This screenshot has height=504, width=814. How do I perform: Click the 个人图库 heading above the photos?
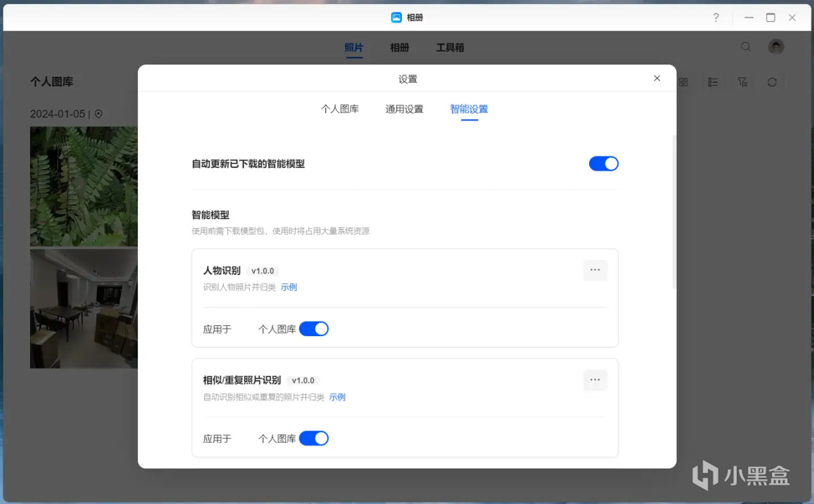(x=52, y=82)
